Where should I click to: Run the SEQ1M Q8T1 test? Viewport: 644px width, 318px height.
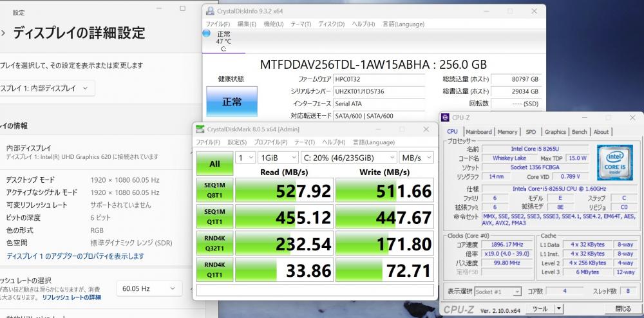pyautogui.click(x=215, y=190)
